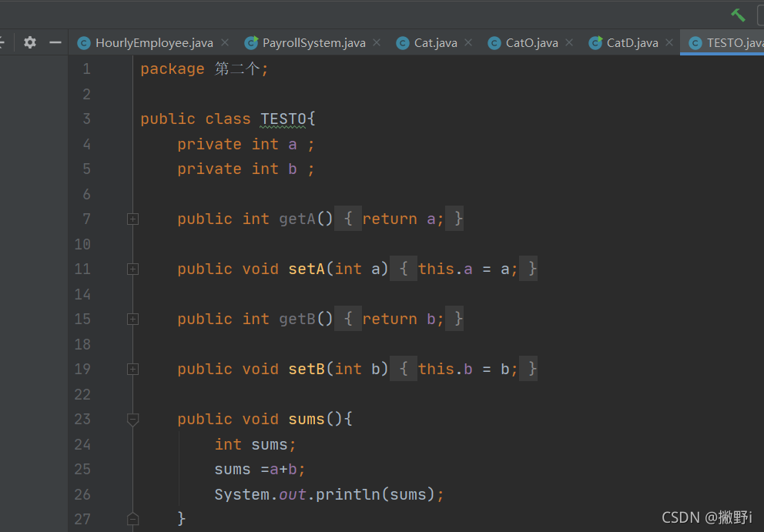
Task: Click 'private int a ;' on line 4
Action: pyautogui.click(x=246, y=145)
